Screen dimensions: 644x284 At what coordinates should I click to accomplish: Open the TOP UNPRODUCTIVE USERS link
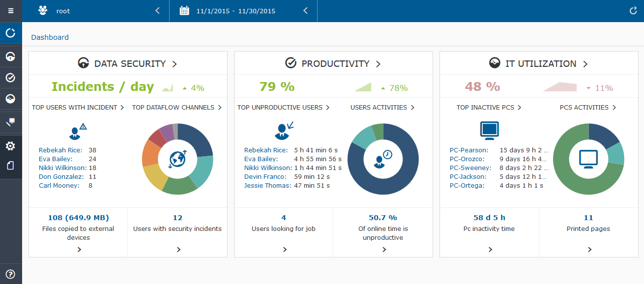click(x=283, y=107)
